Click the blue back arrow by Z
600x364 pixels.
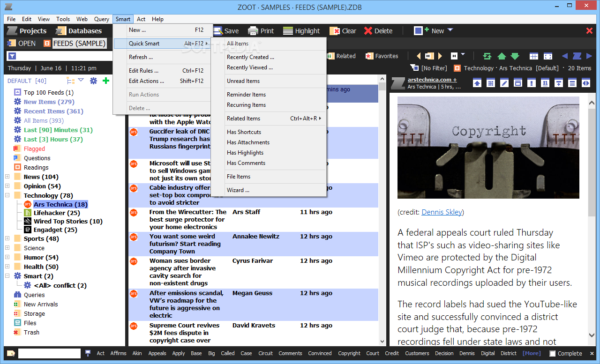[565, 56]
